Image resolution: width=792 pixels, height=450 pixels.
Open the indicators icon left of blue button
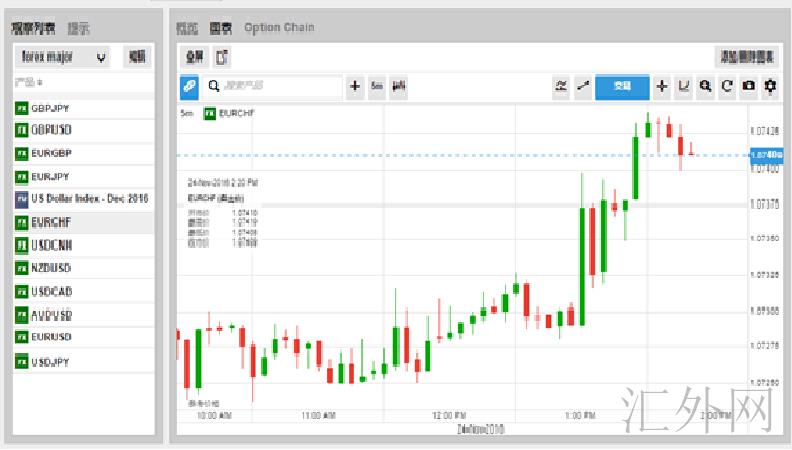coord(561,86)
